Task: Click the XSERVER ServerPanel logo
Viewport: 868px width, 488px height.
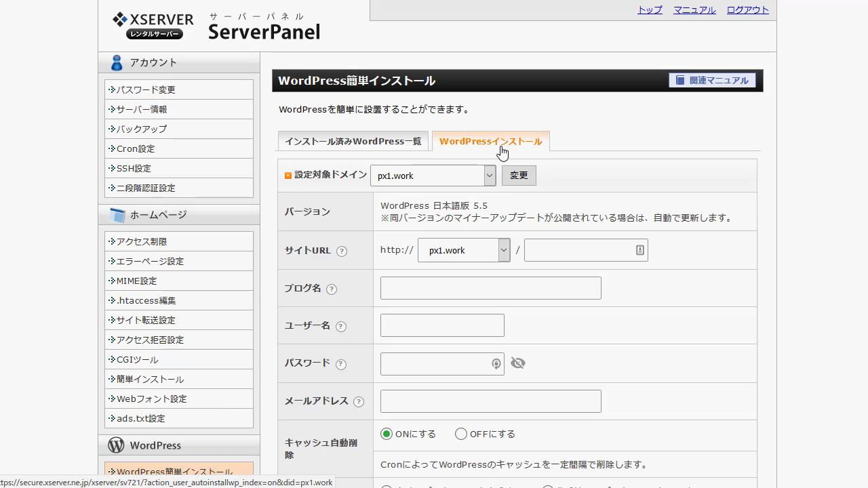Action: pyautogui.click(x=216, y=26)
